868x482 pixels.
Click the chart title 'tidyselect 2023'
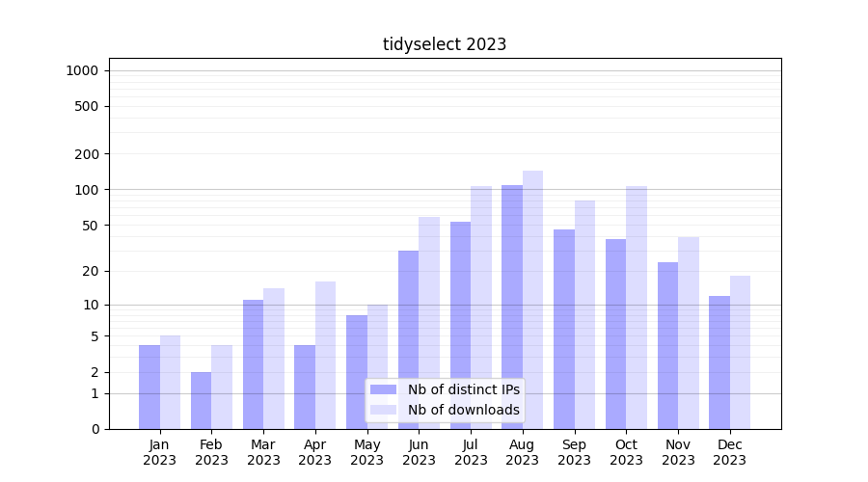pos(445,44)
